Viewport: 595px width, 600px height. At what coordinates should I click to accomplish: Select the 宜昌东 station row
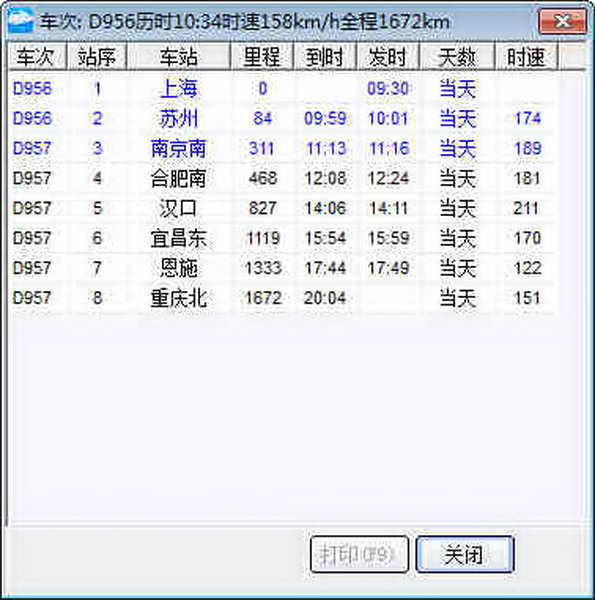[282, 238]
